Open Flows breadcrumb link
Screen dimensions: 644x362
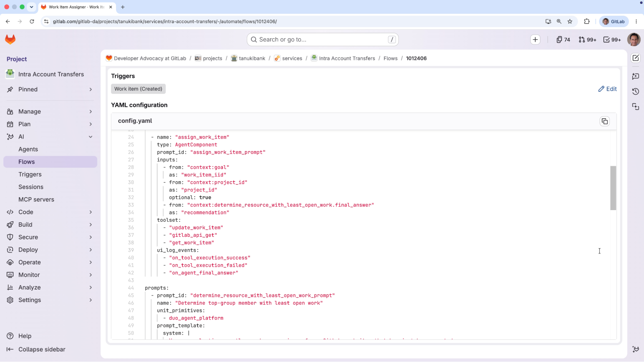tap(390, 58)
